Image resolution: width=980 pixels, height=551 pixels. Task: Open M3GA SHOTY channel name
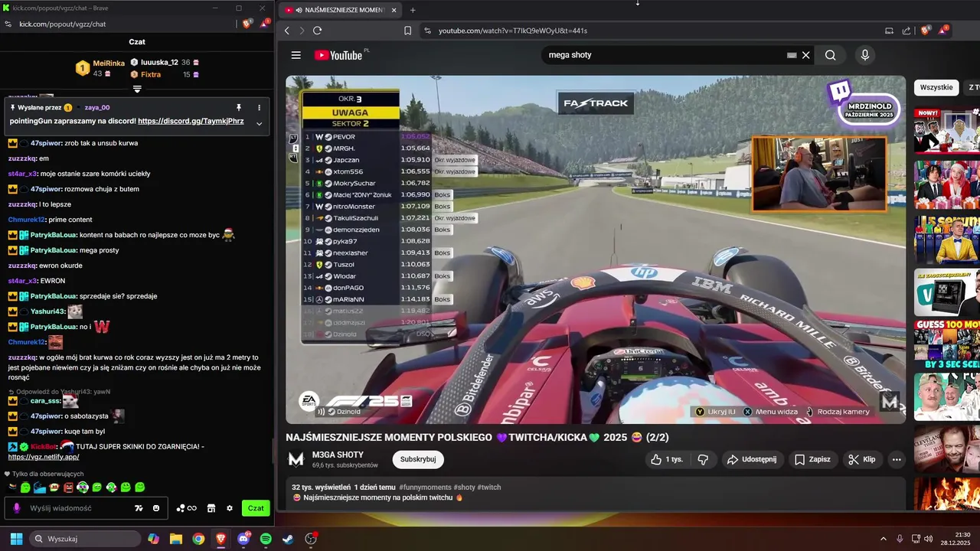pos(338,455)
